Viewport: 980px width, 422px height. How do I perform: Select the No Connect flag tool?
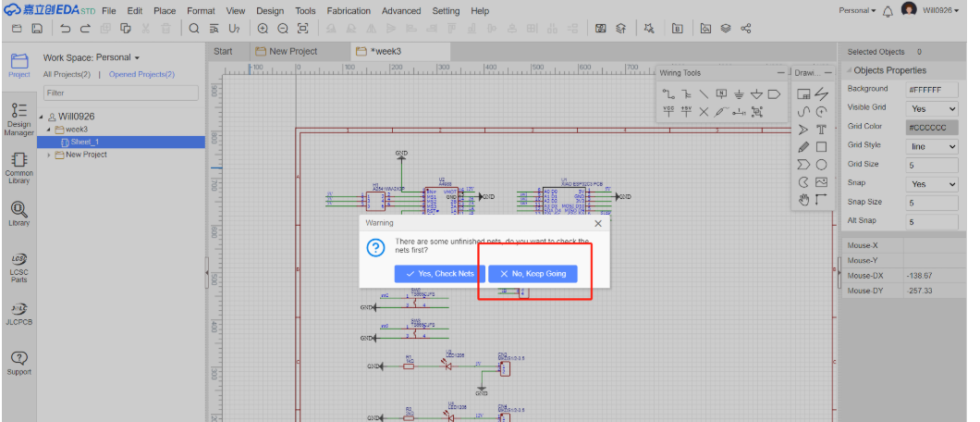(704, 112)
